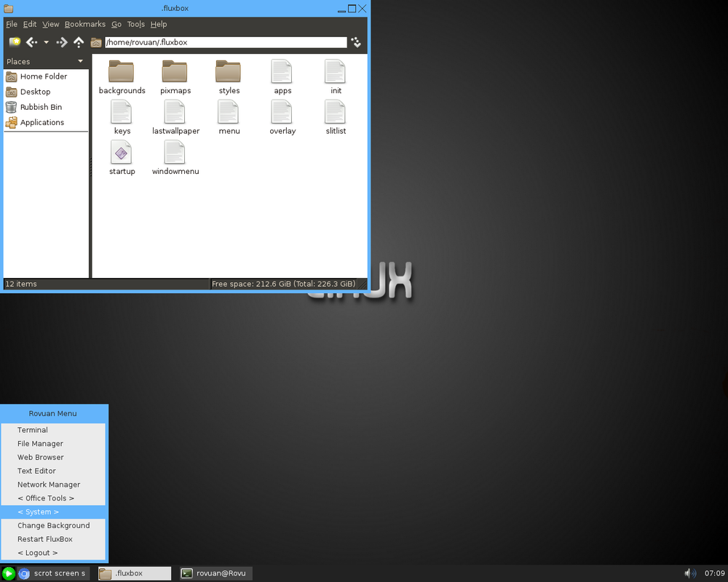
Task: Select the windowmenu file icon
Action: tap(175, 152)
